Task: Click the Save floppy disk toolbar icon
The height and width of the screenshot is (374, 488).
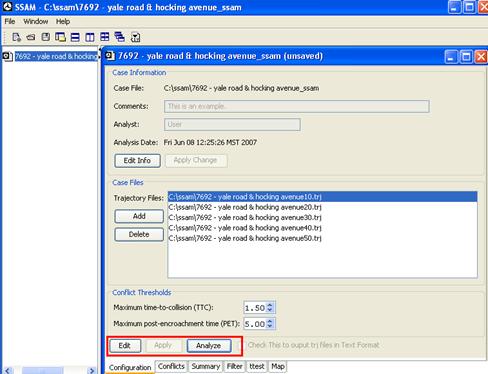Action: pos(46,37)
